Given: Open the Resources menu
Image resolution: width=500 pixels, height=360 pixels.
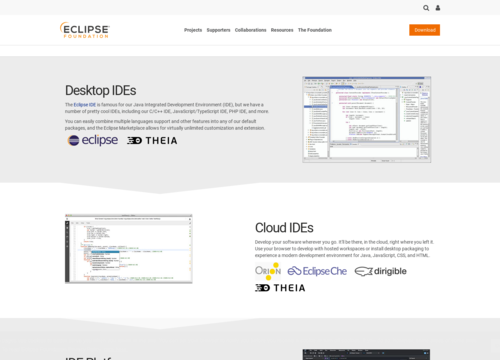Looking at the screenshot, I should 282,30.
